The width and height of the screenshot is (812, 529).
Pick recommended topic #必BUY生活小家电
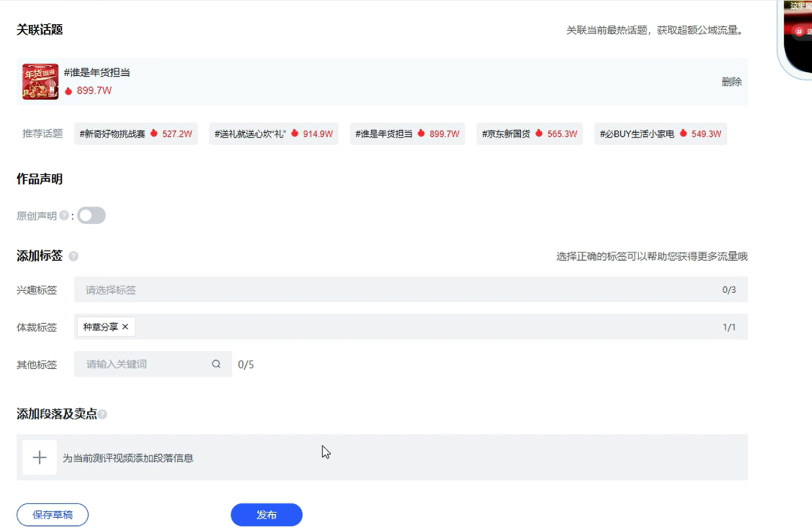[660, 134]
